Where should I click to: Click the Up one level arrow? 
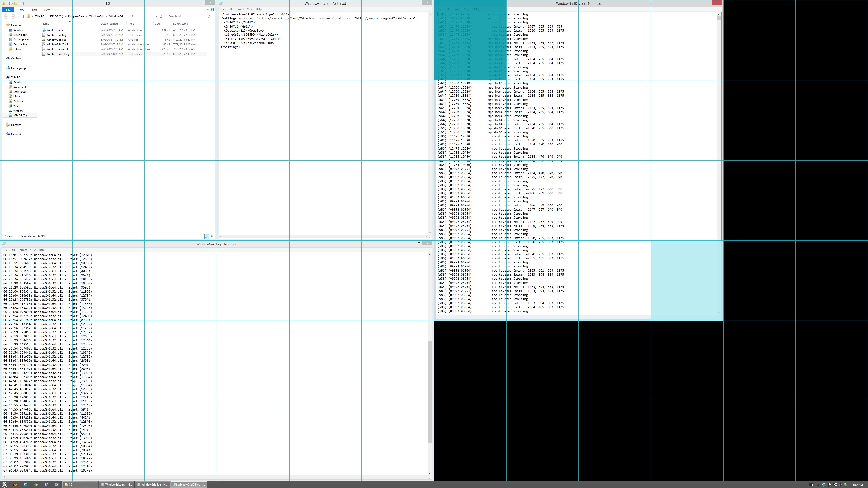click(x=23, y=16)
